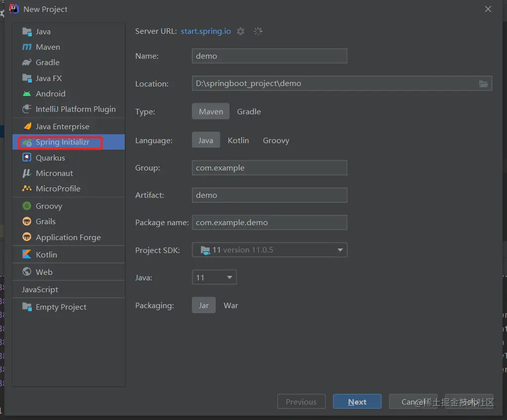Image resolution: width=507 pixels, height=420 pixels.
Task: Click the Quarkus icon
Action: tap(27, 158)
